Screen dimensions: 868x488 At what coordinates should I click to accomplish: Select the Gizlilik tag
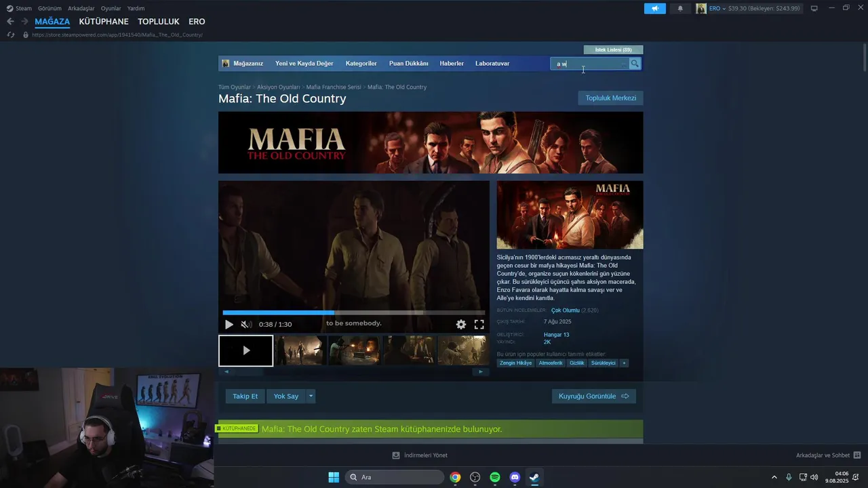click(x=576, y=363)
